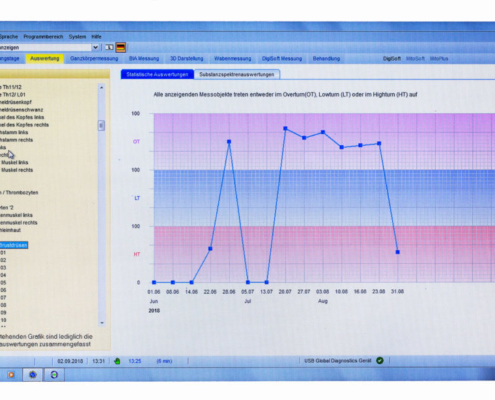This screenshot has width=495, height=400.
Task: Switch to the Ganzkörpermessung tab
Action: point(94,59)
